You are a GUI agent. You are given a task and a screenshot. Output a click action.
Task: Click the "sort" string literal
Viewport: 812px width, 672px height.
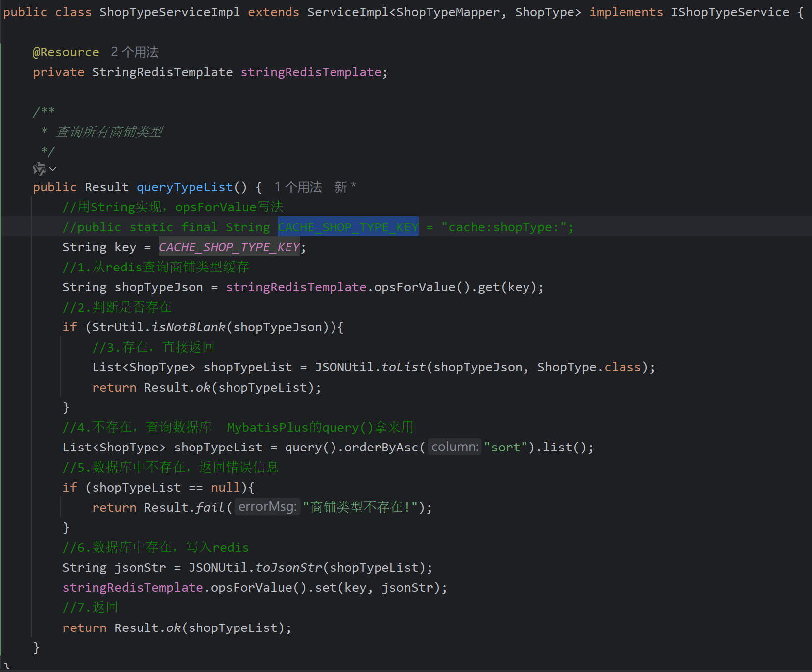[506, 448]
